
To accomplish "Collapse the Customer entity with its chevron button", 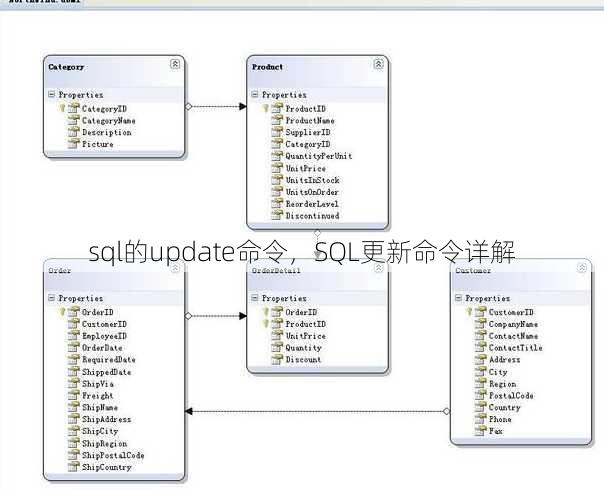I will [582, 267].
